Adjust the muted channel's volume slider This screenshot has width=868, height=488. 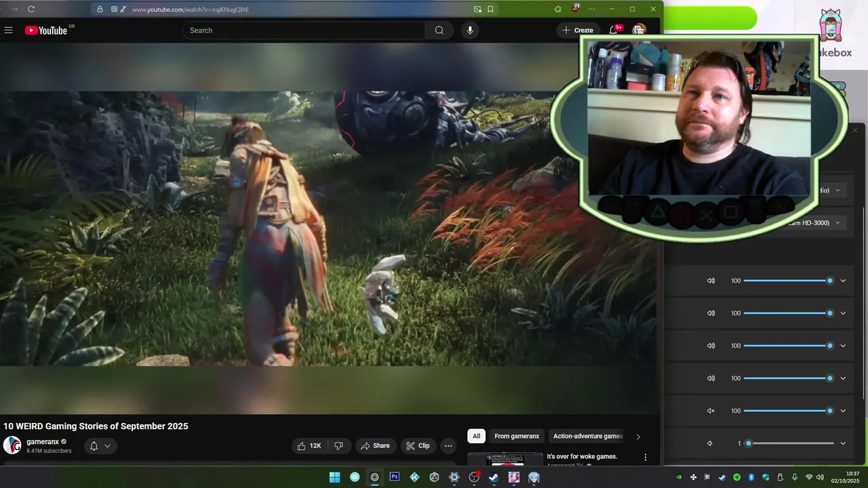(x=789, y=411)
